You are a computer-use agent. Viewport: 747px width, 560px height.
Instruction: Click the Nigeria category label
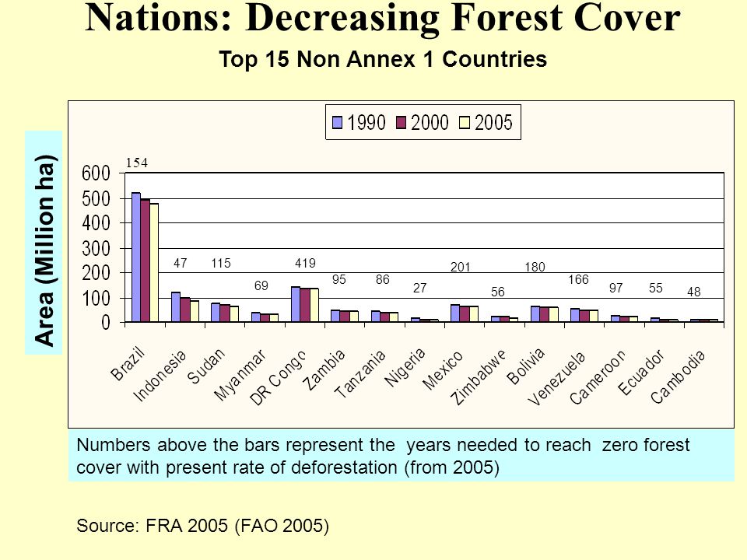404,367
